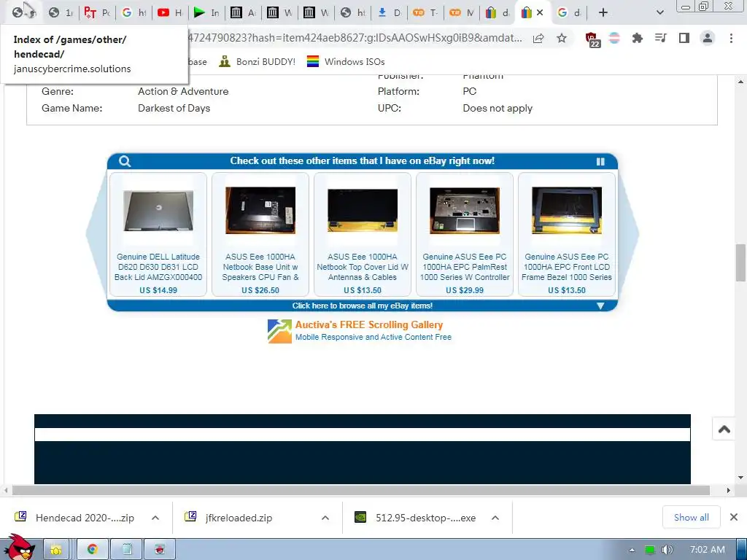Viewport: 747px width, 560px height.
Task: Open the folder taskbar icon
Action: coord(56,550)
